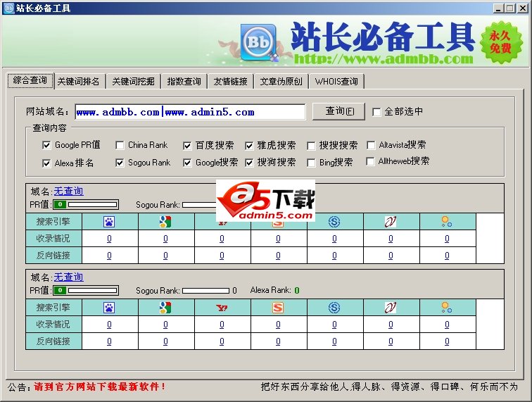Click the 反向链接 row label in first table
The image size is (532, 402).
pos(53,256)
